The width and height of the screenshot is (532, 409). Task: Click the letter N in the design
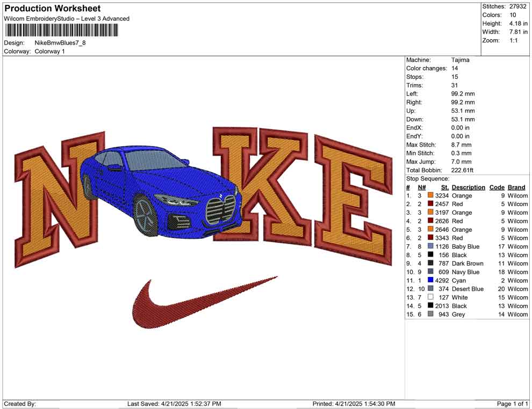(59, 199)
